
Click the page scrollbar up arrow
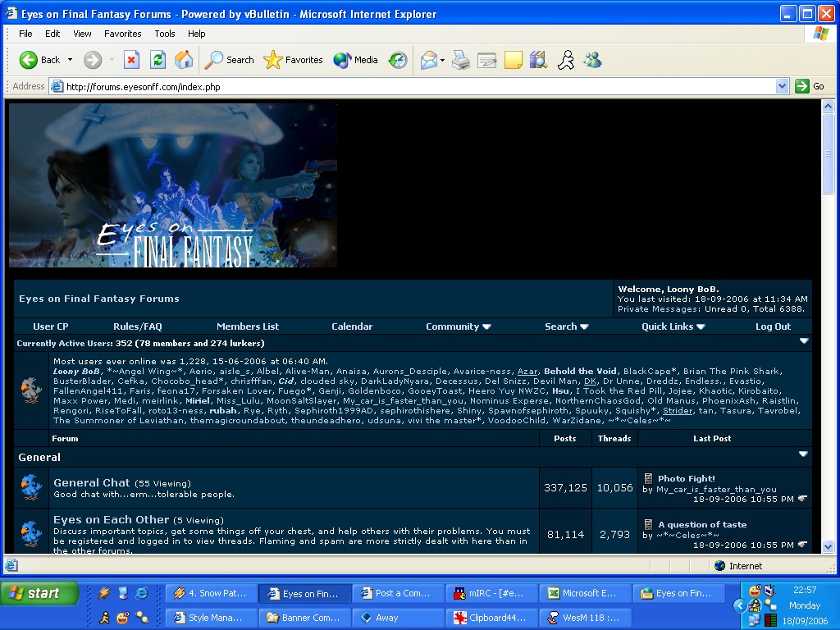point(828,106)
